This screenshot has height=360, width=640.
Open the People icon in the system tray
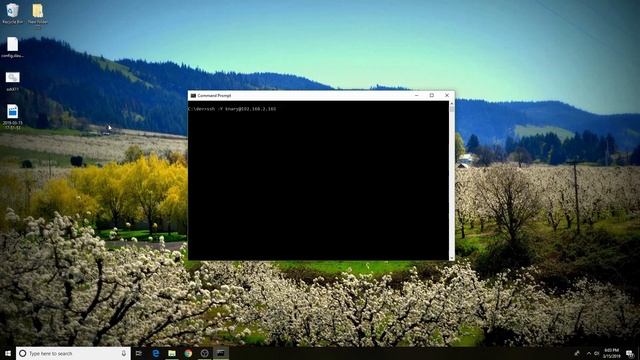pos(577,353)
